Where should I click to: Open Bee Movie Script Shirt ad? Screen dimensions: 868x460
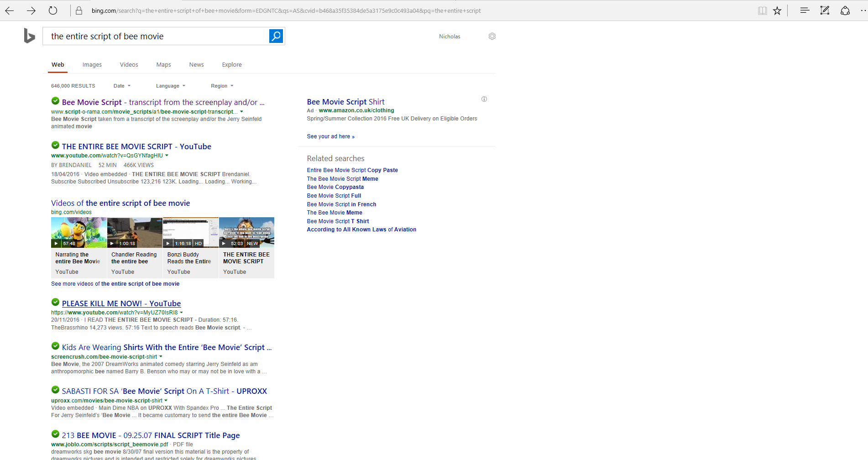tap(345, 102)
